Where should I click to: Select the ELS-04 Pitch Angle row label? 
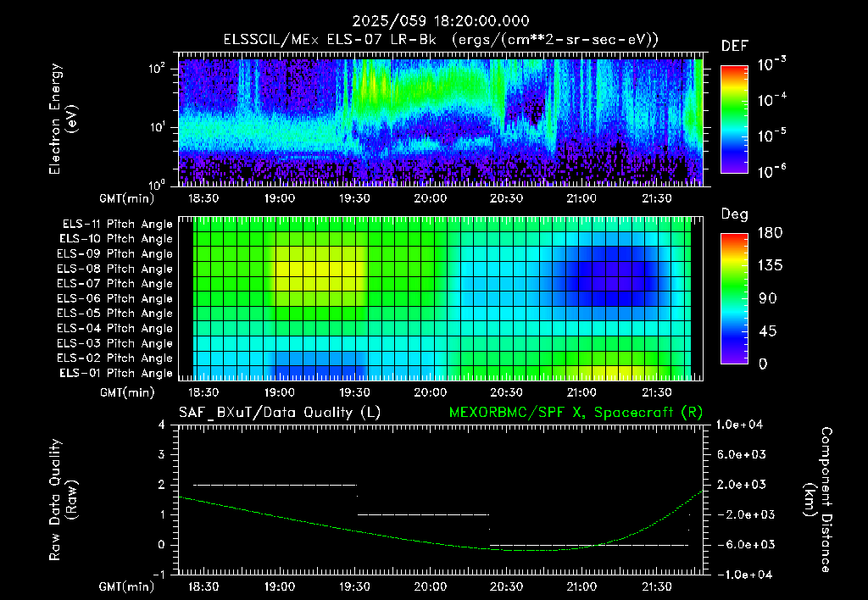click(x=115, y=329)
